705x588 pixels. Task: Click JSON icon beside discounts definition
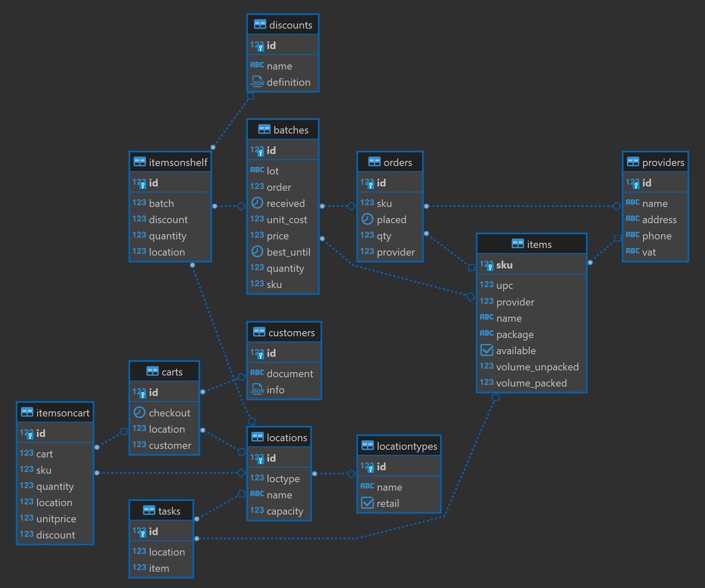point(257,82)
